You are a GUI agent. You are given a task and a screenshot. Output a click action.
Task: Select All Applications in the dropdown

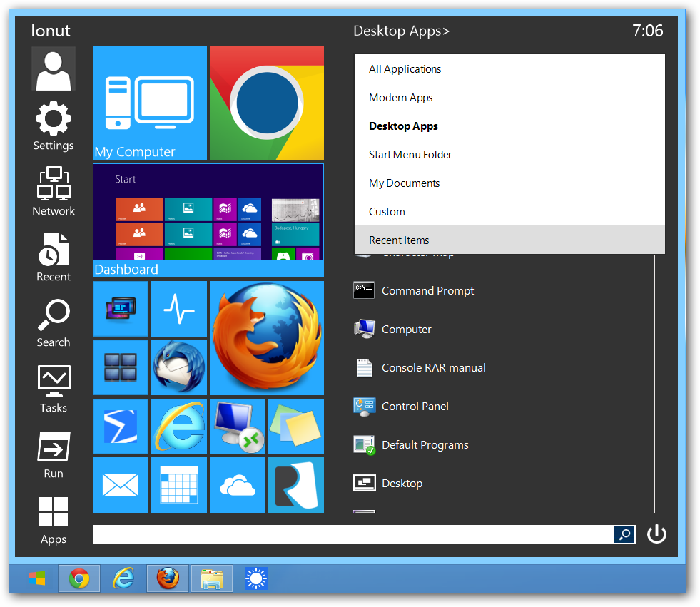coord(509,69)
